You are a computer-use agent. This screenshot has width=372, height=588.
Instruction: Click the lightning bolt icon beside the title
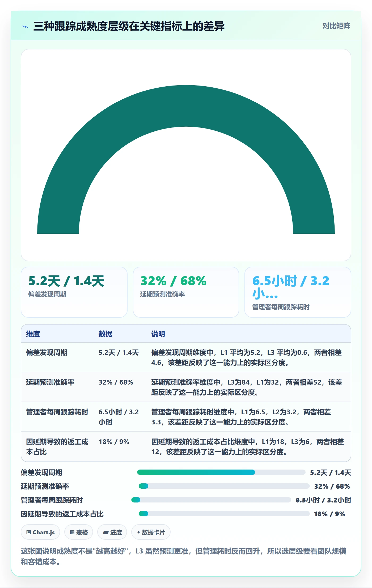point(25,27)
